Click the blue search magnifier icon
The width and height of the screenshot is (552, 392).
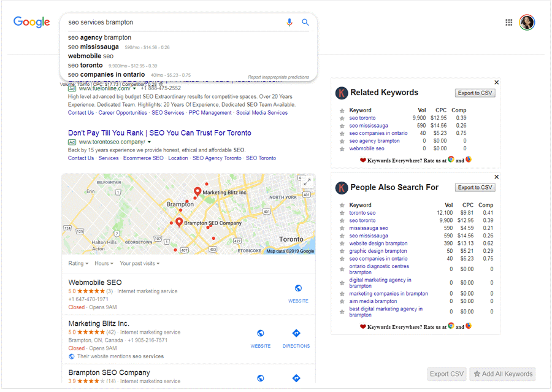pyautogui.click(x=305, y=23)
